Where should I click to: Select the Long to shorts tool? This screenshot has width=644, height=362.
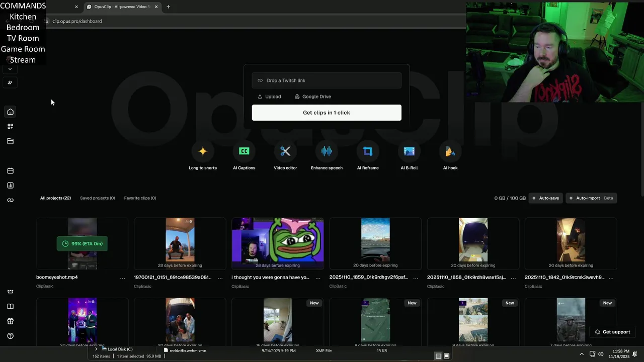point(203,156)
